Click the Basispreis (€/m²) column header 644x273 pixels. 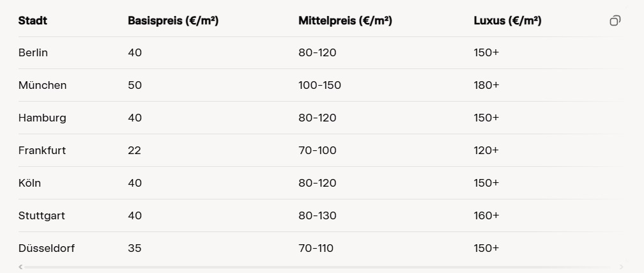(173, 20)
